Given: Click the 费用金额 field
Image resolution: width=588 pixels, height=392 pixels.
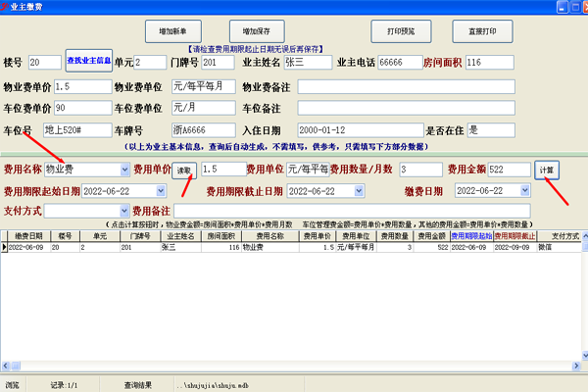Looking at the screenshot, I should tap(509, 170).
